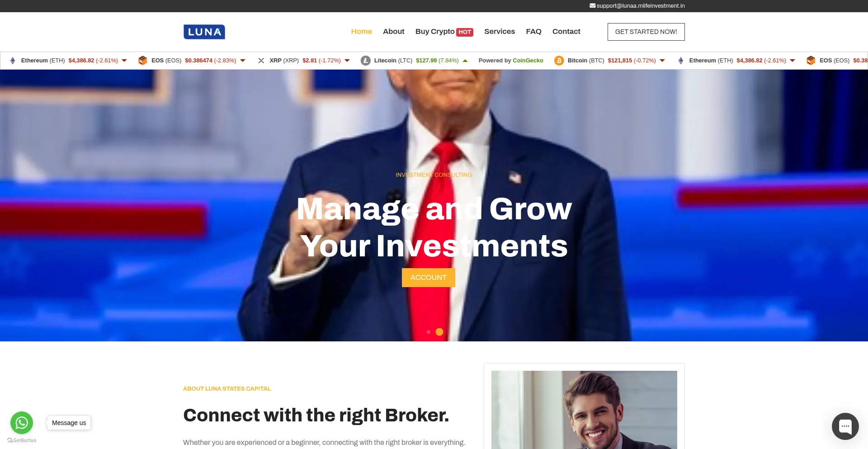Click the XRP coin icon in ticker
Screen dimensions: 868x449
tap(261, 61)
